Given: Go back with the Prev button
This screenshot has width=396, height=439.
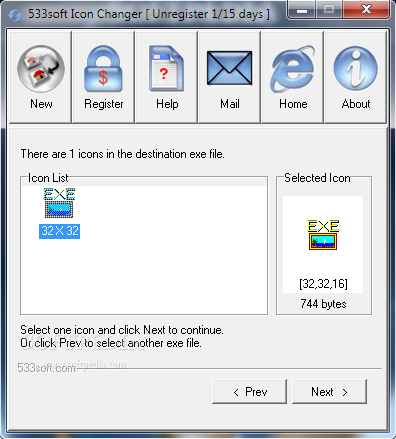Looking at the screenshot, I should coord(249,391).
